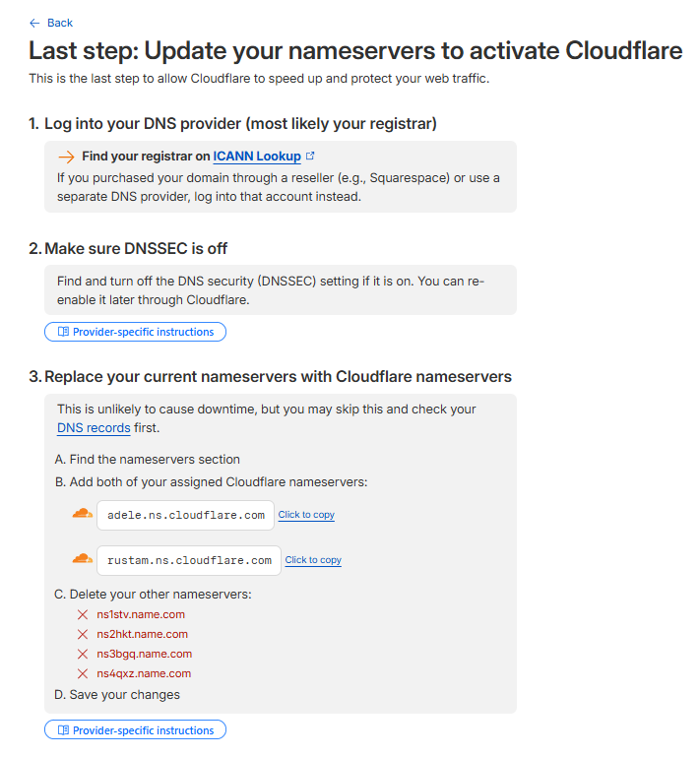Click the Cloudflare cloud icon beside adele nameserver
The height and width of the screenshot is (757, 700).
click(x=82, y=513)
